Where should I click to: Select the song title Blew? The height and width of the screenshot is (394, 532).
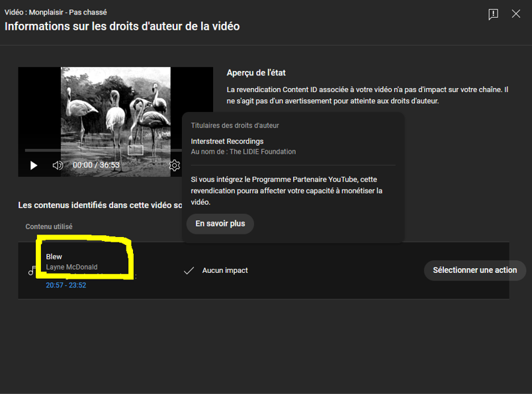54,256
